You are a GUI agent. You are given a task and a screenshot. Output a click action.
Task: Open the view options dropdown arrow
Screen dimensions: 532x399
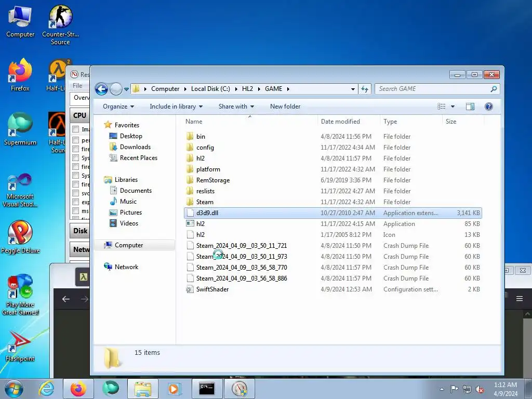click(453, 107)
